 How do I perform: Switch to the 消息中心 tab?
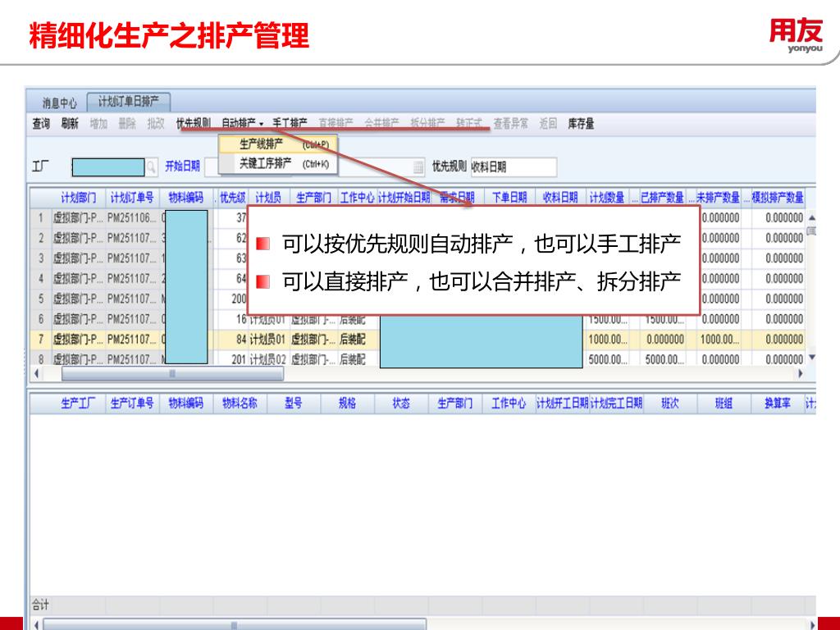click(x=59, y=103)
